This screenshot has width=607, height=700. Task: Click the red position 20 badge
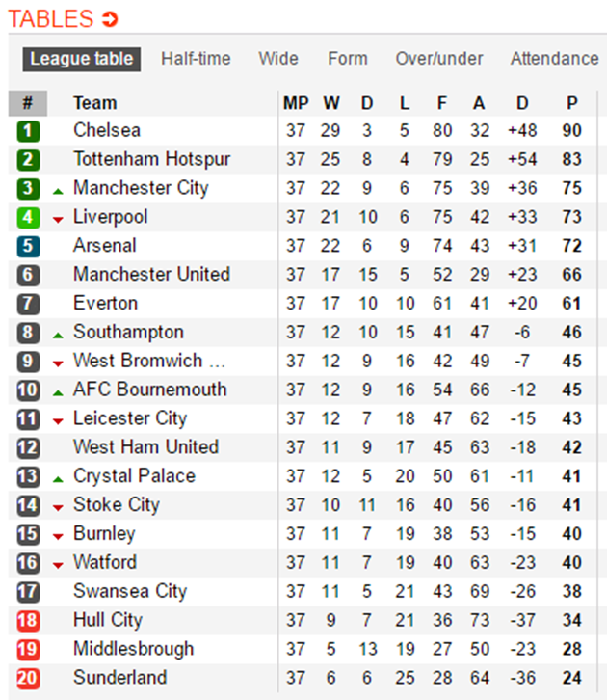[28, 678]
